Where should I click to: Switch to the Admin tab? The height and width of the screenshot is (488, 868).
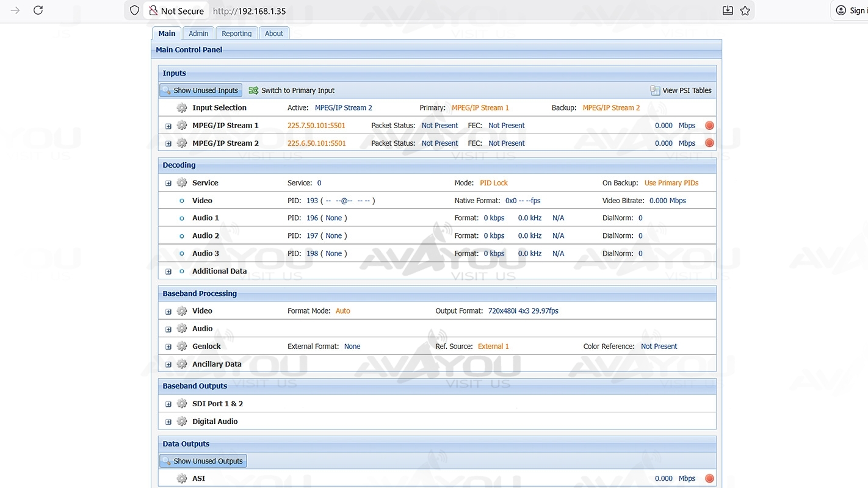[x=198, y=34]
